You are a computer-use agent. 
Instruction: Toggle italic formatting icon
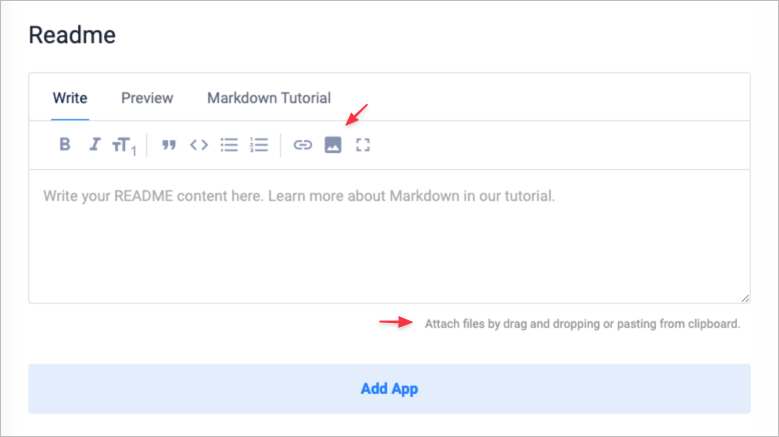(94, 145)
